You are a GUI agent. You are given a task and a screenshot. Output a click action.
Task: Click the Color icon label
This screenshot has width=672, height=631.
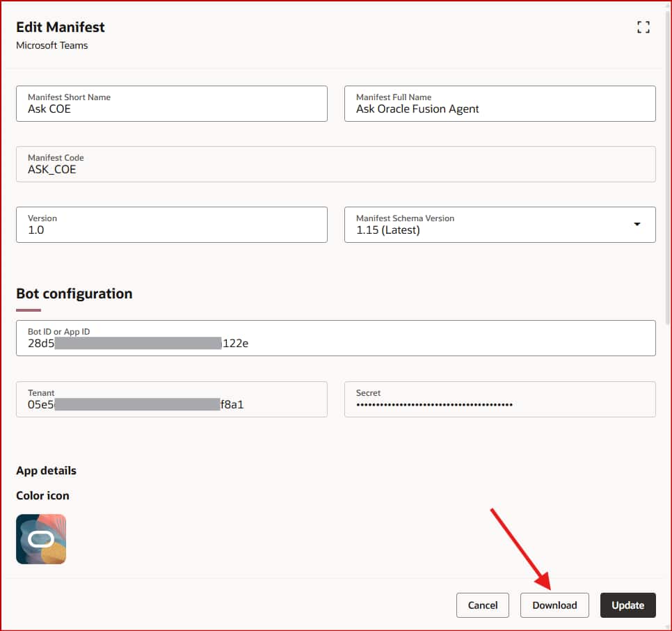point(42,495)
